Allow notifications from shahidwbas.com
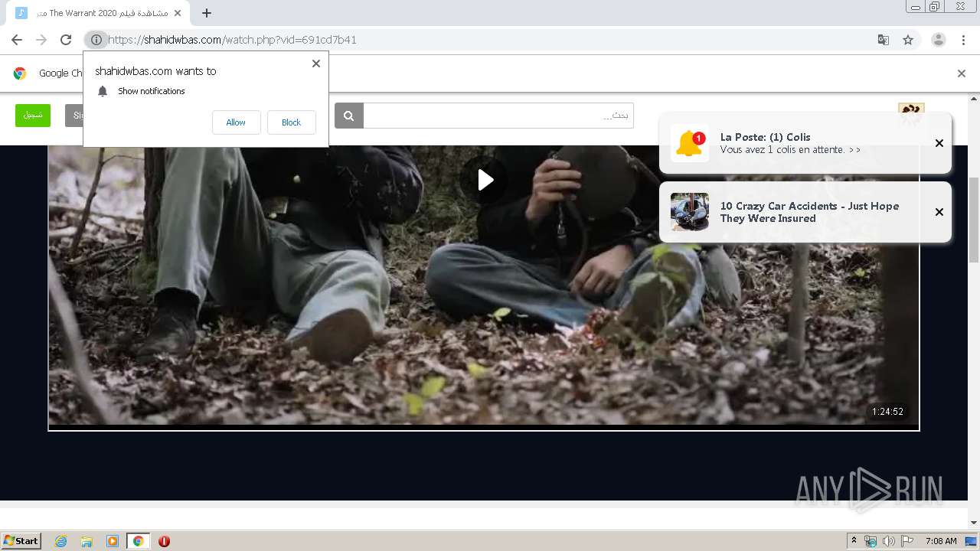 pos(236,122)
